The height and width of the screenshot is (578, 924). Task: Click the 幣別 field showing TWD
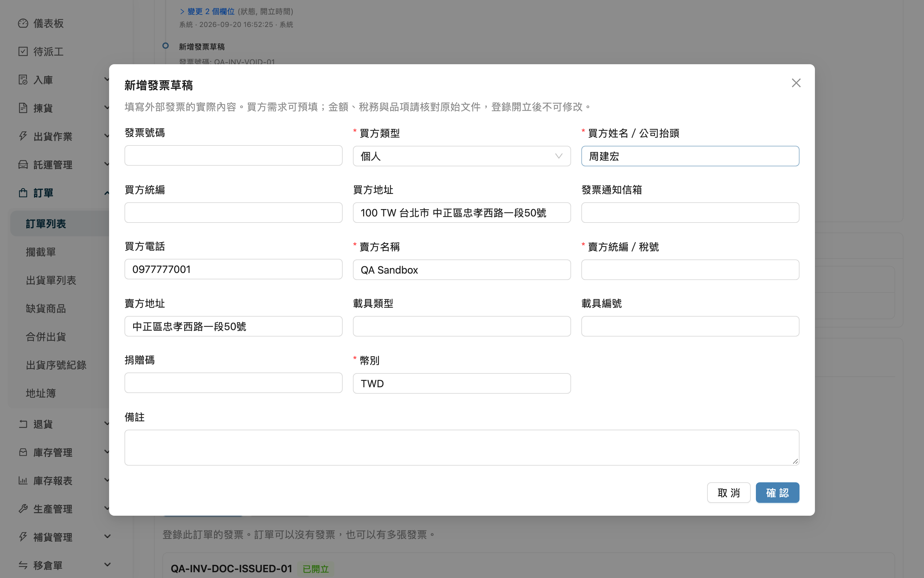462,383
